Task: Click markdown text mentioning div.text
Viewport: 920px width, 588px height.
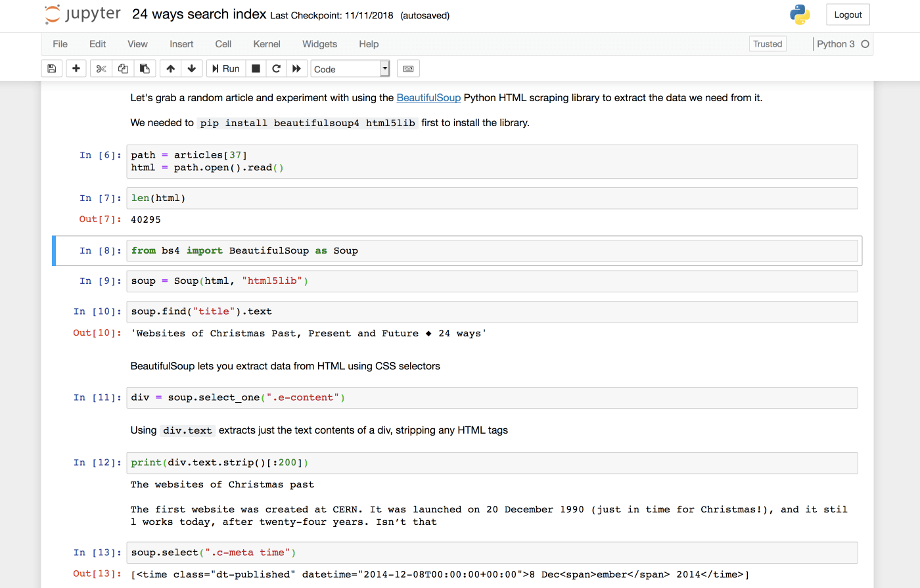Action: coord(319,430)
